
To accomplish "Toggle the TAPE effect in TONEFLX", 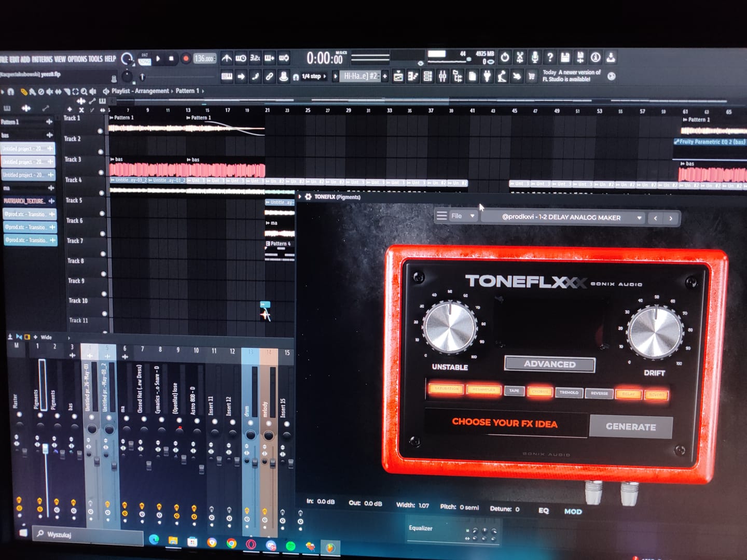I will click(x=514, y=391).
